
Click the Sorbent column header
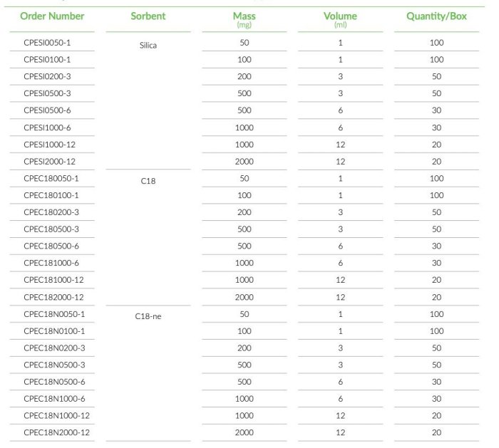tap(148, 16)
